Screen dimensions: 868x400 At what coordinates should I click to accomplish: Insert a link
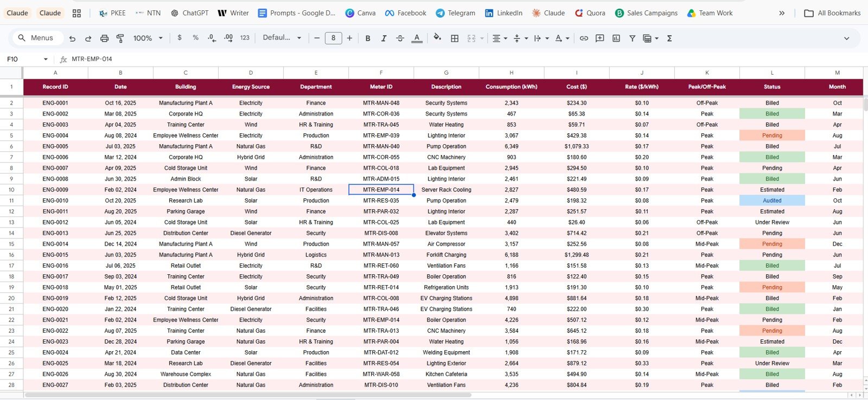(584, 38)
